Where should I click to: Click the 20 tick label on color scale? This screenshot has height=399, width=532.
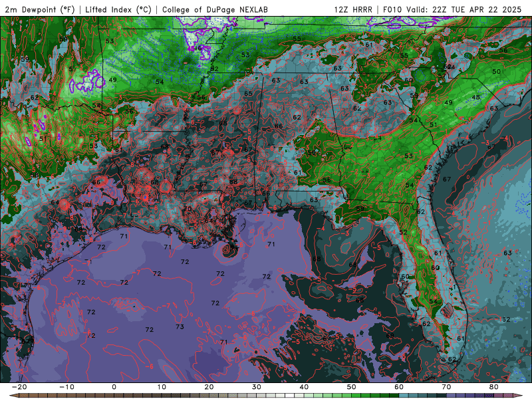coord(209,387)
